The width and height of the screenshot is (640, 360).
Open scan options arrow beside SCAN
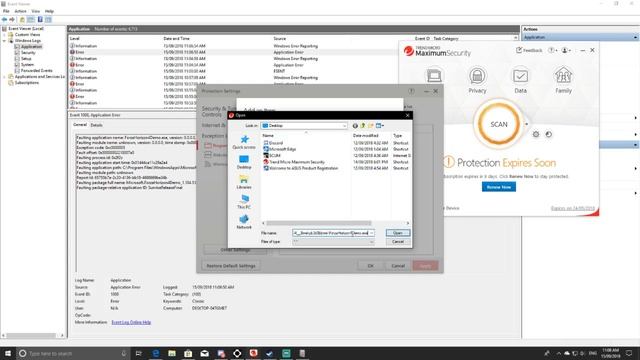coord(527,124)
